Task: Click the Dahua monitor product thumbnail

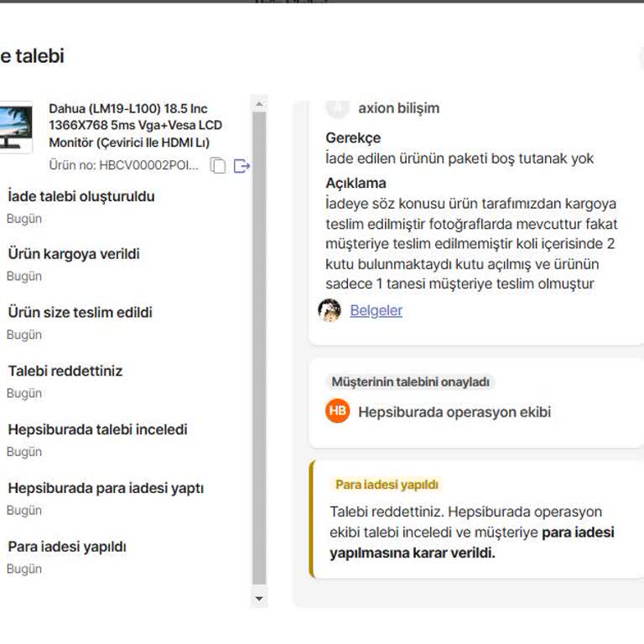Action: (x=16, y=127)
